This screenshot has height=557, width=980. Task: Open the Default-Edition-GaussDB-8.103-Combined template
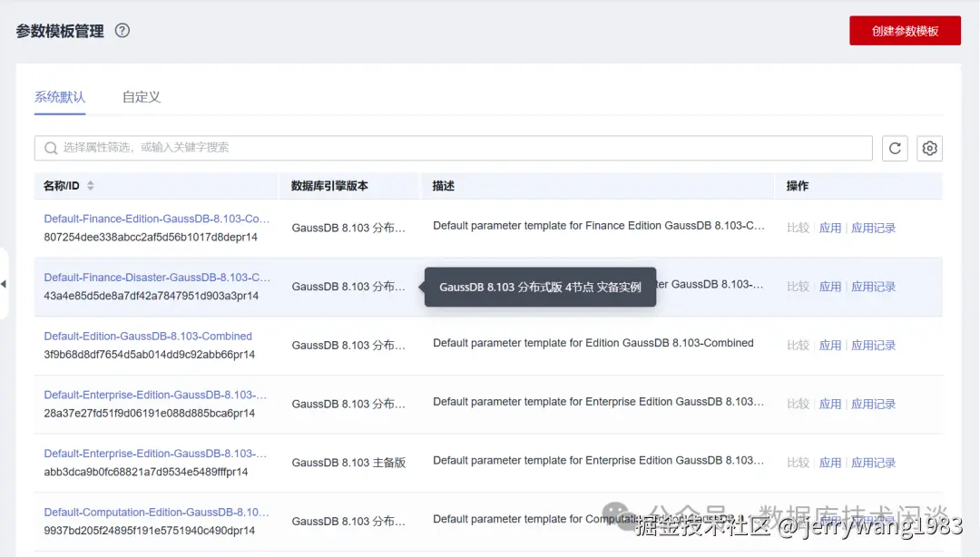coord(148,336)
